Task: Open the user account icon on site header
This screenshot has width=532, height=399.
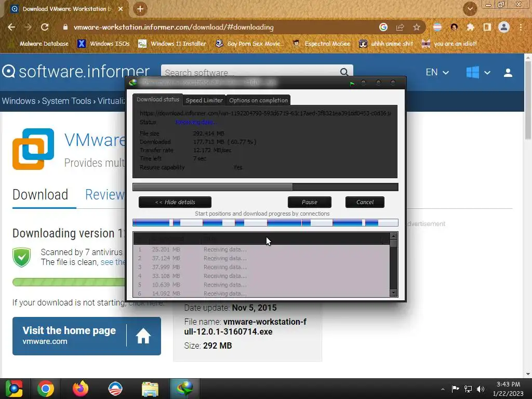Action: [x=508, y=72]
